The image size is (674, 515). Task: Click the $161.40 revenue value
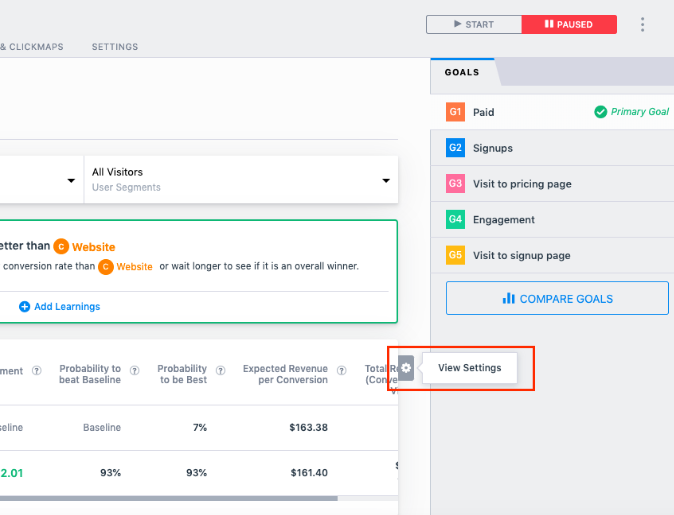[x=309, y=473]
